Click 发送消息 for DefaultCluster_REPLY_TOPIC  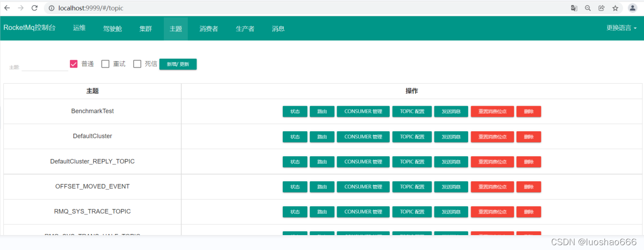coord(451,162)
